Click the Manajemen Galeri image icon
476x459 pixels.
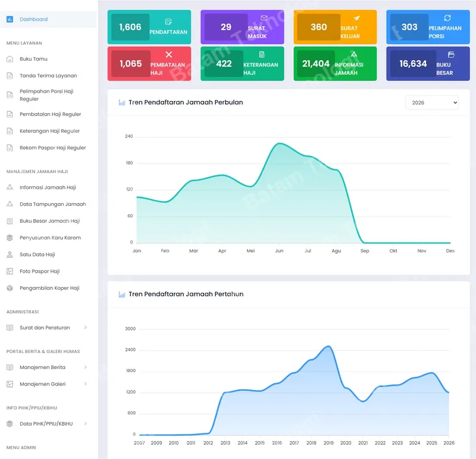pos(10,384)
